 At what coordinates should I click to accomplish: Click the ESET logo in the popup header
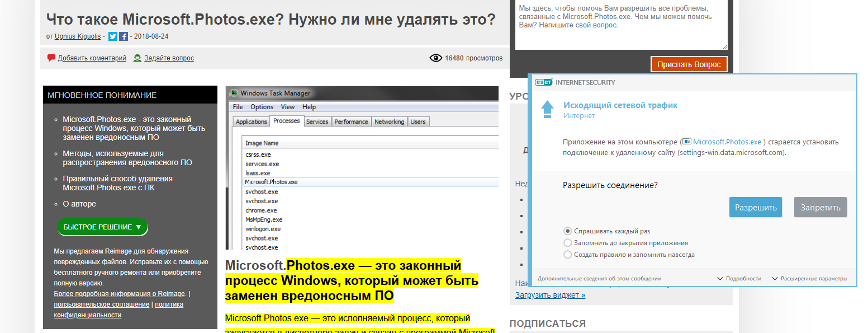pyautogui.click(x=544, y=82)
